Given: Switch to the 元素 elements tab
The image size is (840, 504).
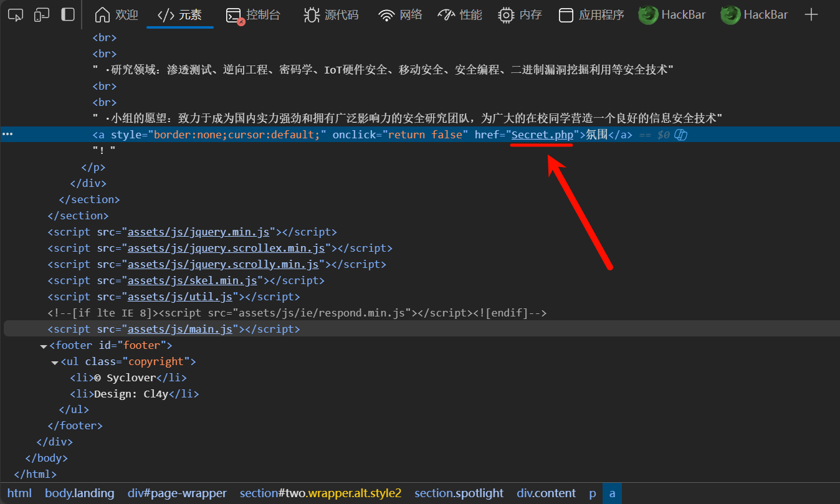Looking at the screenshot, I should coord(179,15).
